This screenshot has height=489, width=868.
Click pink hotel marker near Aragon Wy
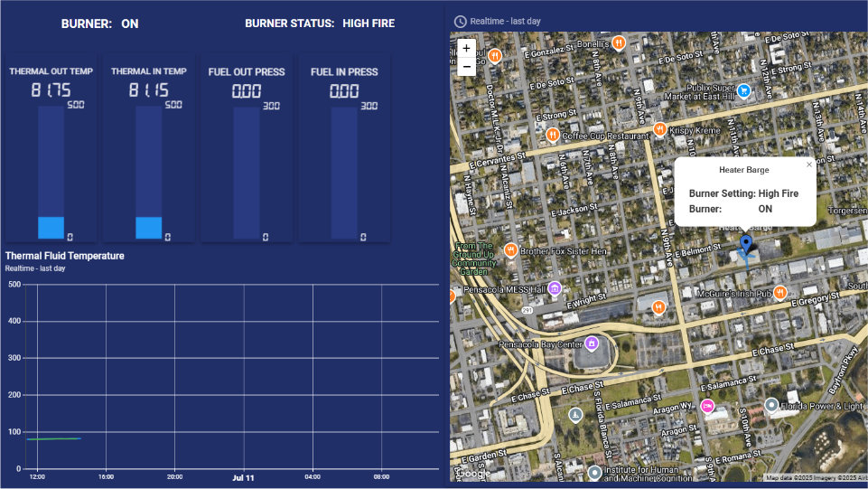tap(707, 406)
